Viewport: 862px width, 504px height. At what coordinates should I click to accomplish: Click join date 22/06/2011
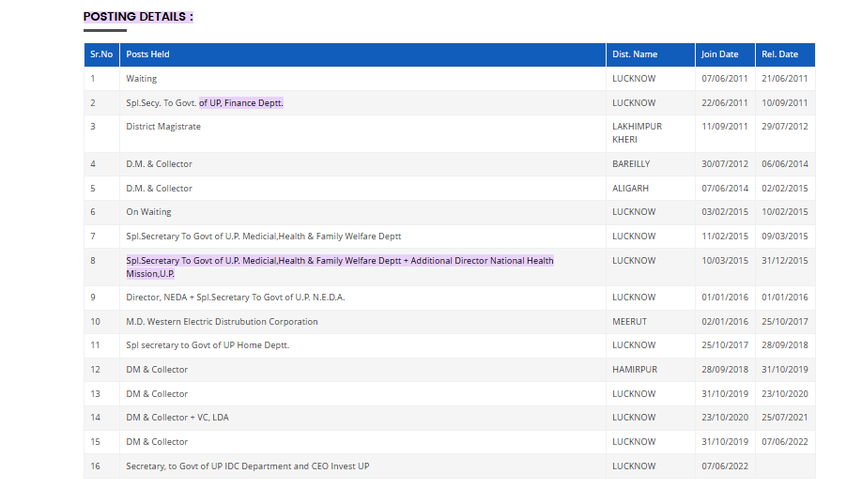[725, 103]
